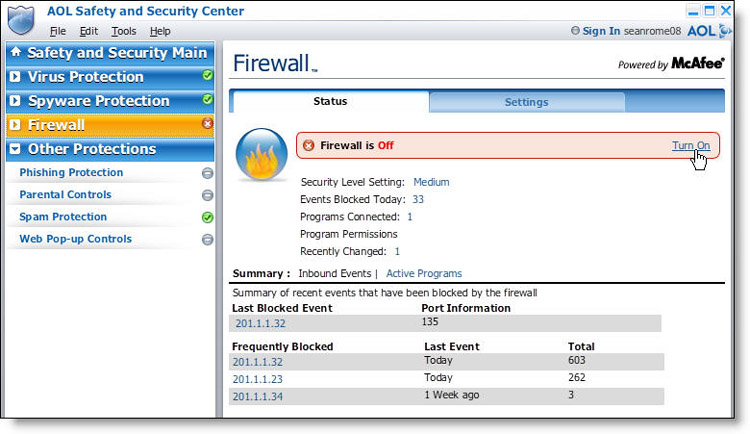Viewport: 750px width, 434px height.
Task: Click the Events Blocked Today value 33
Action: pyautogui.click(x=418, y=200)
